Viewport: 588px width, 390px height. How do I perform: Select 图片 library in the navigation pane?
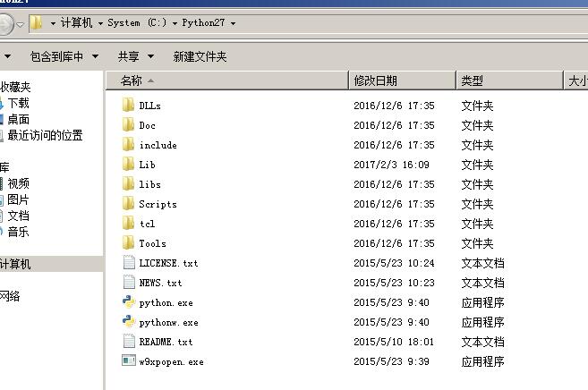tap(18, 199)
